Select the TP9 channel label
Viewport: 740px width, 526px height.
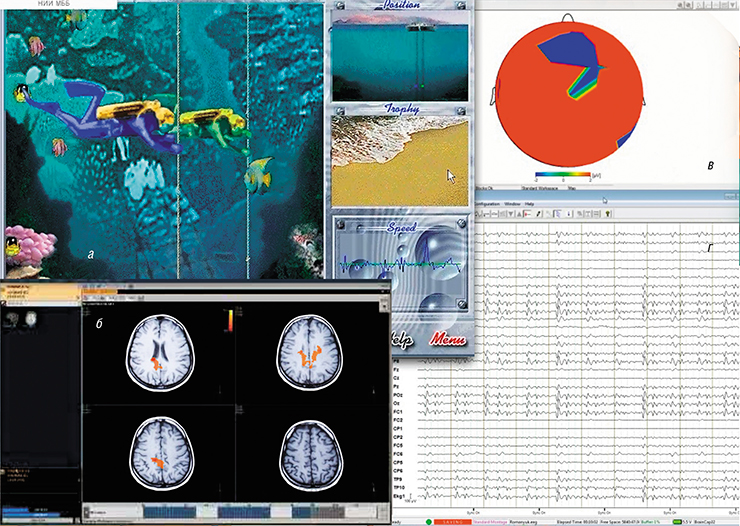(398, 479)
